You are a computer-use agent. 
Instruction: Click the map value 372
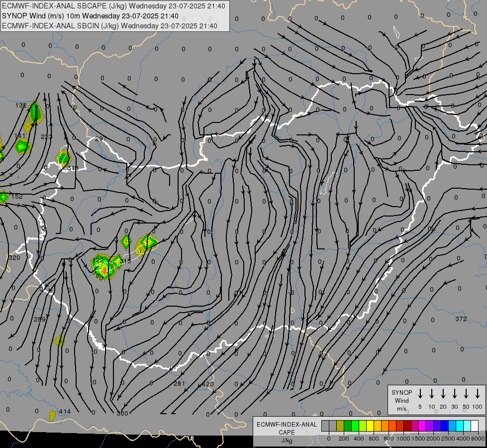[461, 319]
